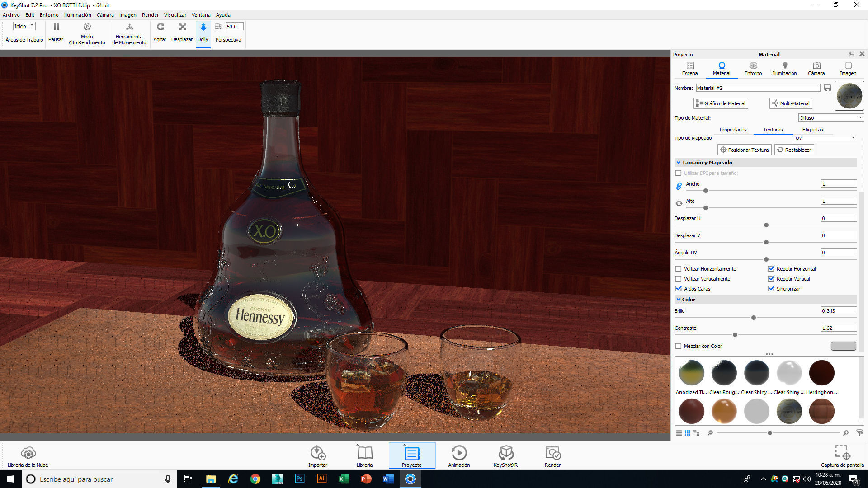Open Google Chrome from the taskbar
868x488 pixels.
(x=255, y=479)
